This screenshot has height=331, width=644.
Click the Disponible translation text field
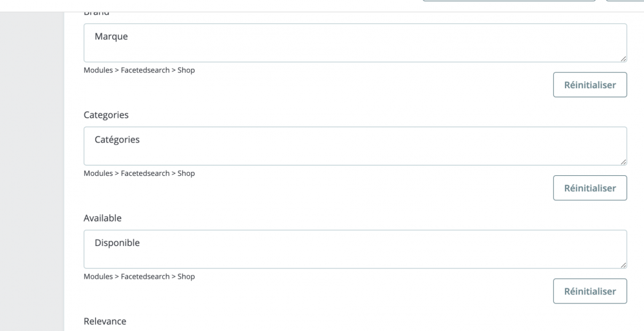coord(355,249)
